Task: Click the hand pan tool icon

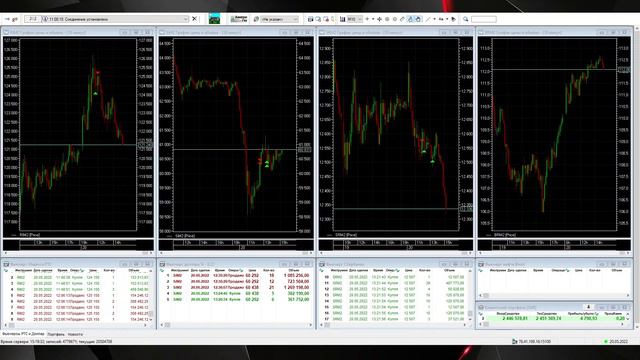Action: click(x=418, y=19)
